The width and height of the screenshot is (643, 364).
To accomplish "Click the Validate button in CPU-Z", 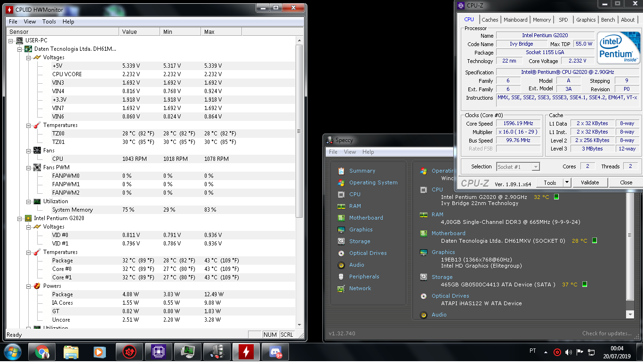I will tap(590, 182).
